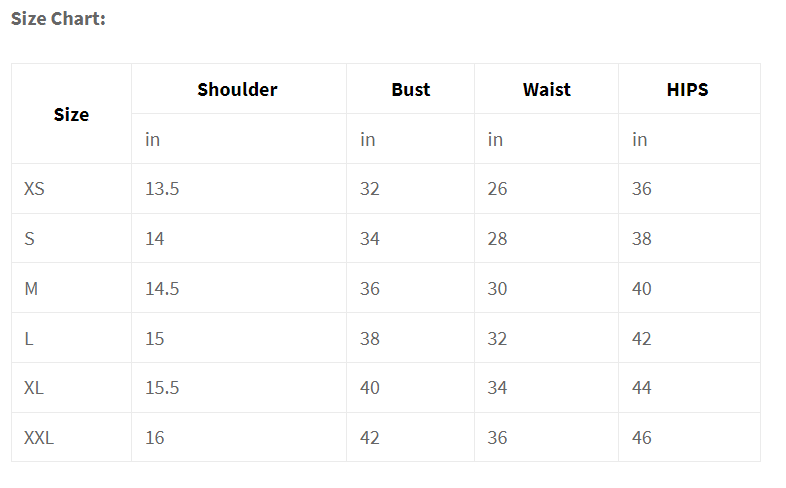The height and width of the screenshot is (488, 786).
Task: Click the M size row label
Action: (31, 288)
